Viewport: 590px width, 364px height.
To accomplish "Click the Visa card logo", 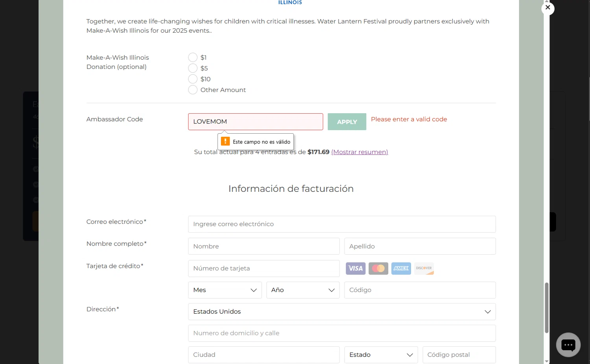I will pyautogui.click(x=356, y=268).
